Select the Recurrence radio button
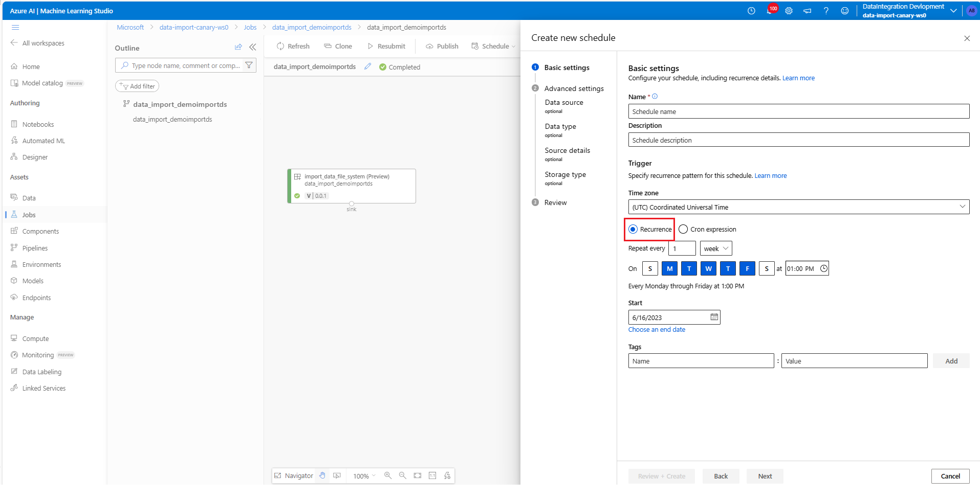 [x=634, y=229]
